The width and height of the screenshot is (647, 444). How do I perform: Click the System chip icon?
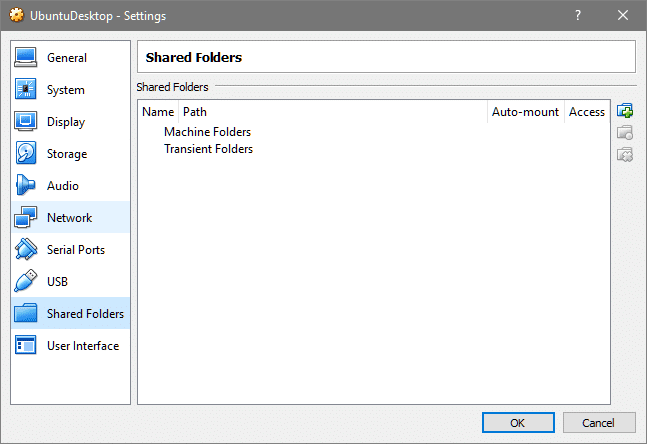pos(26,90)
